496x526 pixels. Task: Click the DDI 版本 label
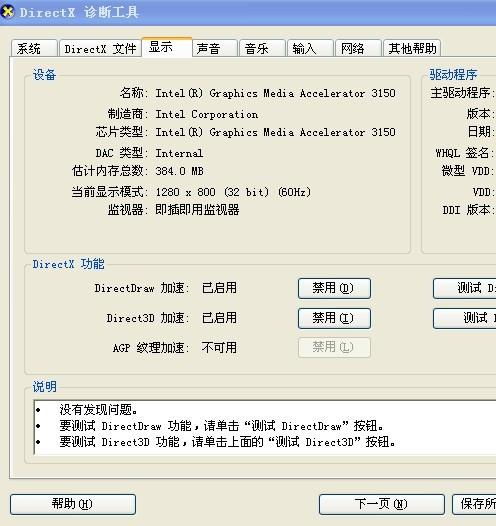[468, 210]
